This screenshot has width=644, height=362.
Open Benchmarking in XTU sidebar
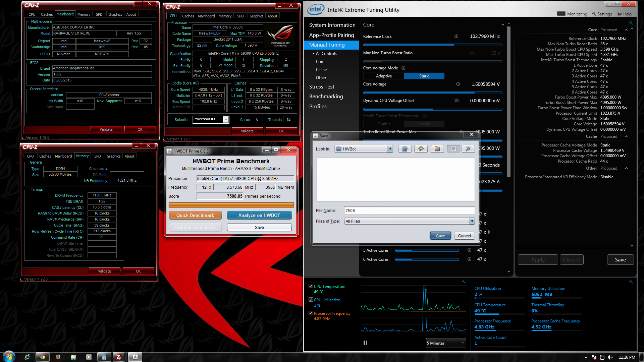[x=326, y=97]
